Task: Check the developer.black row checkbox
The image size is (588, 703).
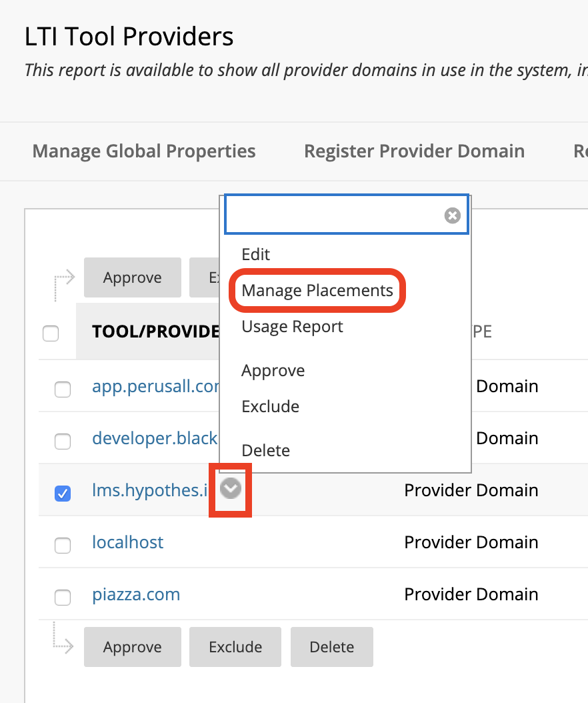Action: pos(63,441)
